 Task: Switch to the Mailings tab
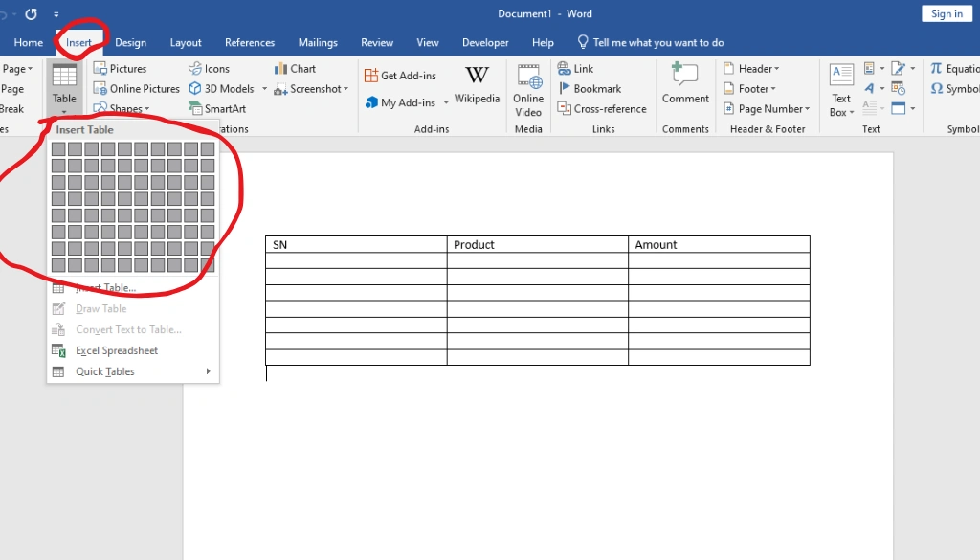(x=318, y=42)
